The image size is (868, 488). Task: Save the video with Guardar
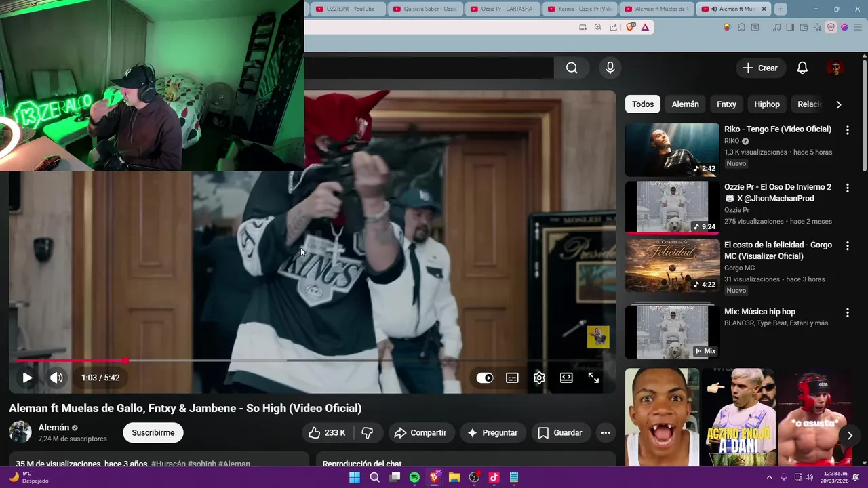560,432
